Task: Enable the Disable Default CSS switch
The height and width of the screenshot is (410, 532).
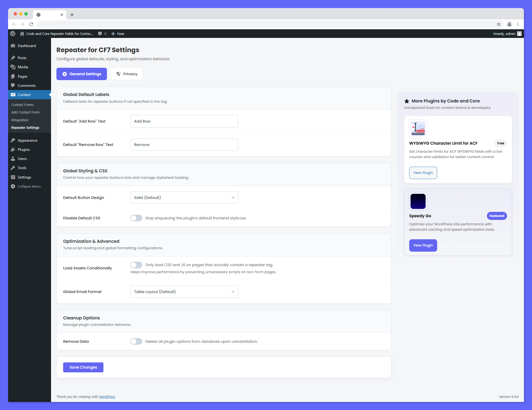Action: point(136,218)
